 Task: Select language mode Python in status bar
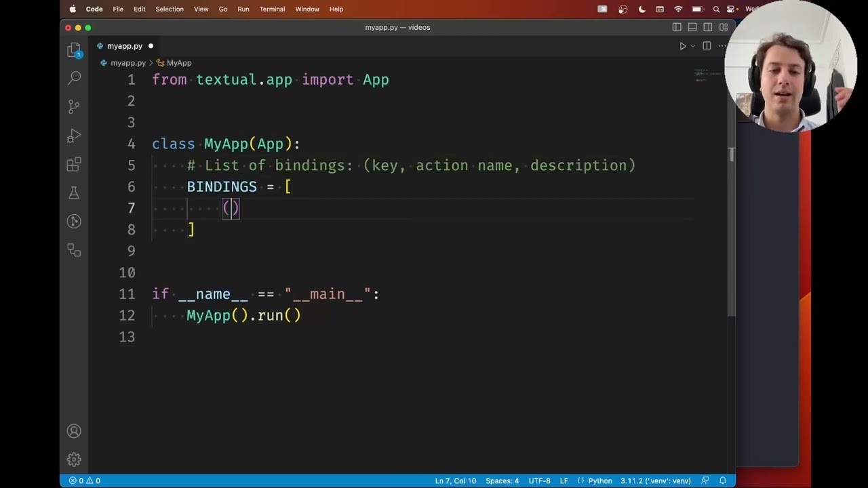pos(600,481)
